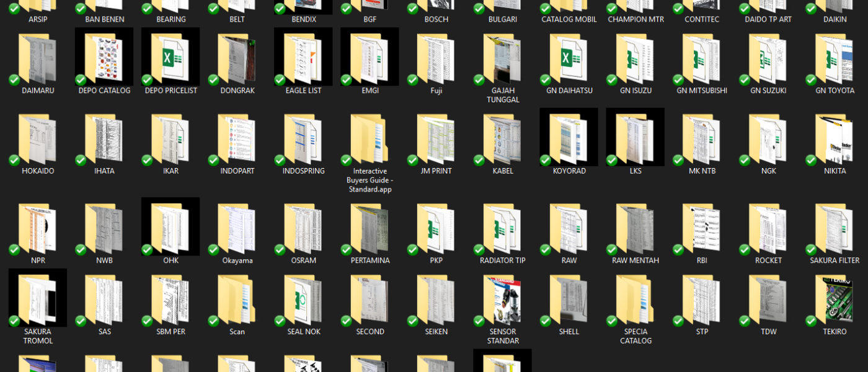Select the NWB folder

[104, 229]
